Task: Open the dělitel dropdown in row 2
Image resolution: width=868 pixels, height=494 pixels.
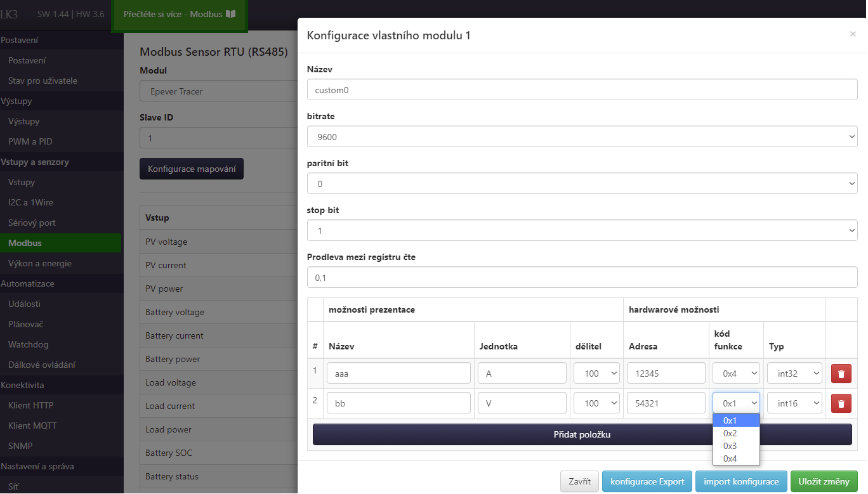Action: [596, 403]
